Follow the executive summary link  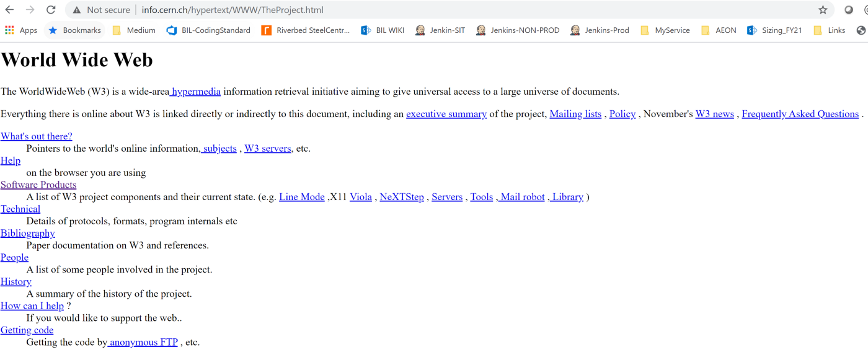(446, 114)
